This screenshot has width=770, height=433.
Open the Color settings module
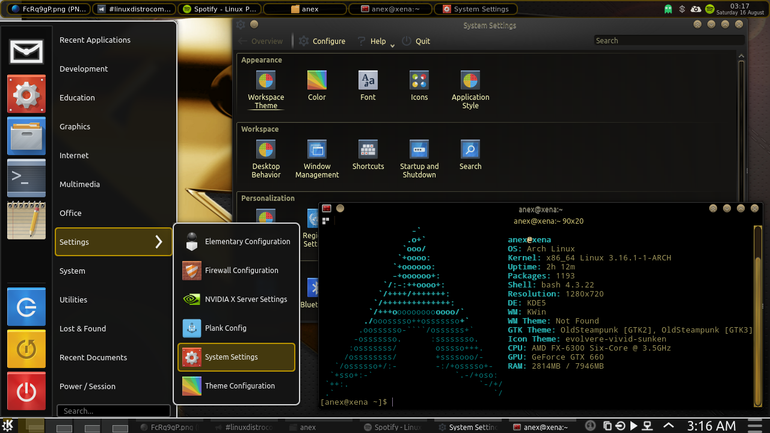coord(317,86)
